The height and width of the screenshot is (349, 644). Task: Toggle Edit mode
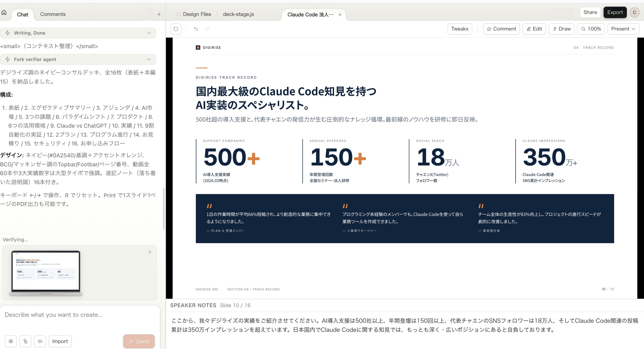(x=534, y=29)
